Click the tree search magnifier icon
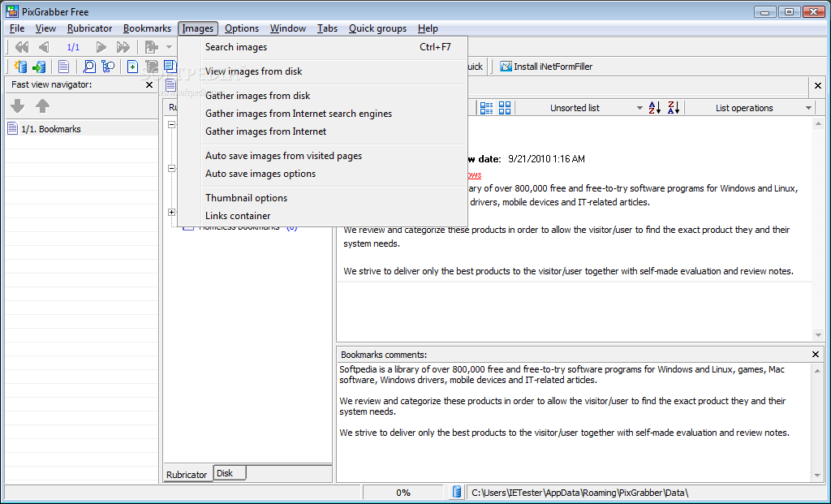The image size is (831, 504). coord(108,67)
